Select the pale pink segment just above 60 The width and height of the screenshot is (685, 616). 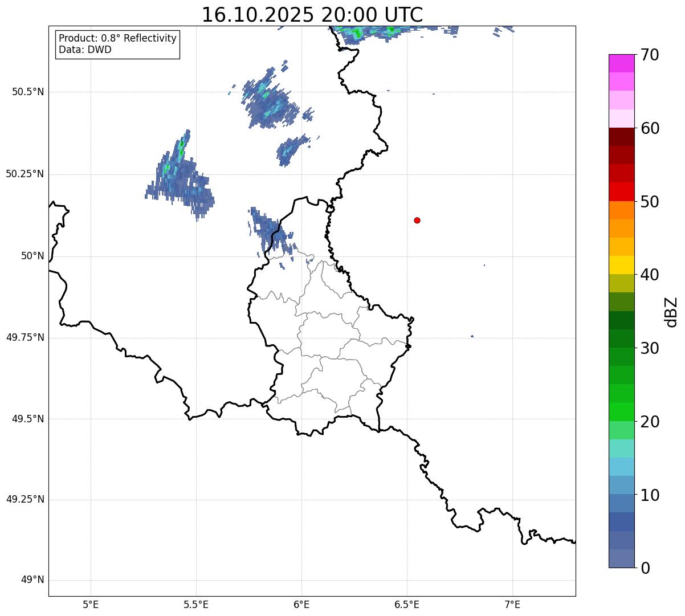coord(621,119)
